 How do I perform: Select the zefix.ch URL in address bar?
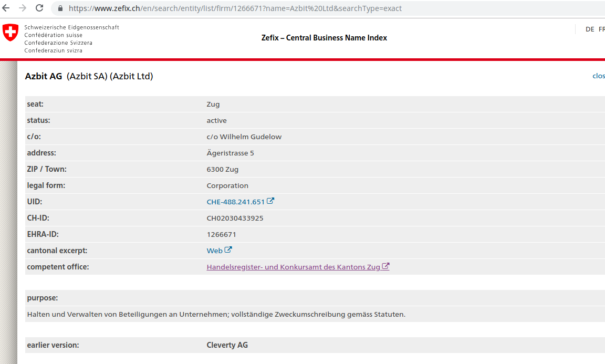[235, 8]
